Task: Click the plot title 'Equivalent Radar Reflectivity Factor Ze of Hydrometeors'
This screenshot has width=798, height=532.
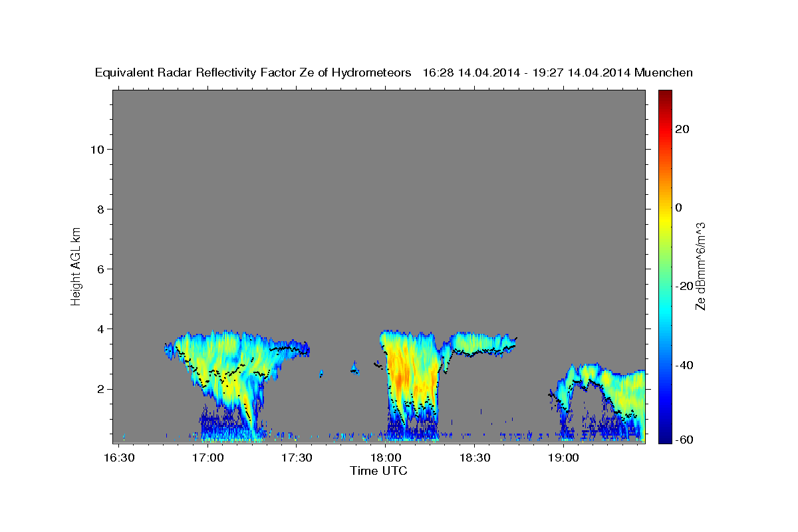Action: [x=253, y=73]
